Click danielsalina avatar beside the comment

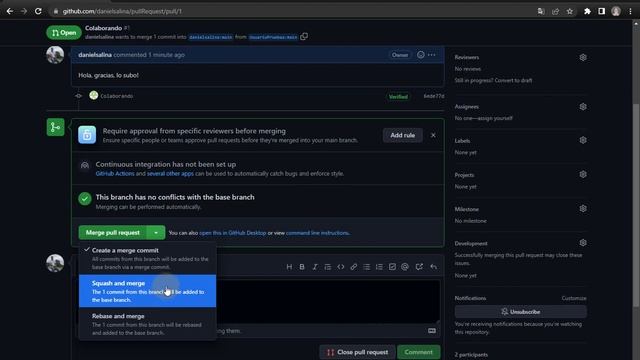tap(55, 55)
